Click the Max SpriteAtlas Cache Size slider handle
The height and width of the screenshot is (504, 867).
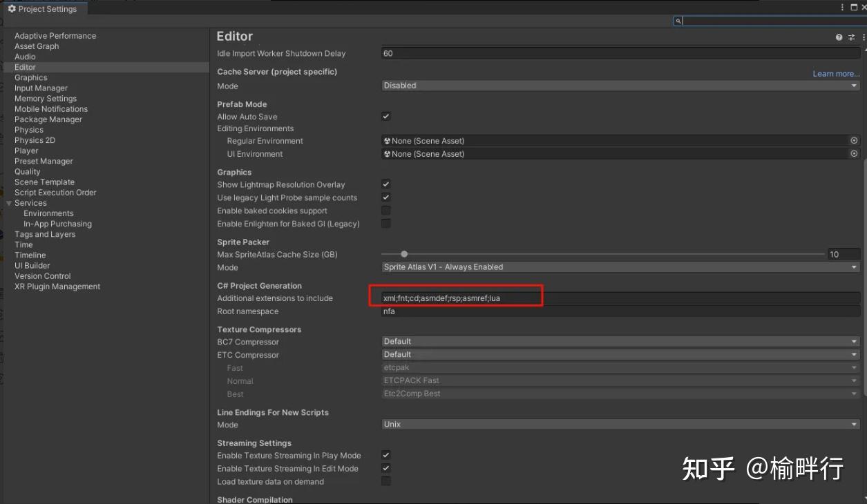tap(404, 254)
